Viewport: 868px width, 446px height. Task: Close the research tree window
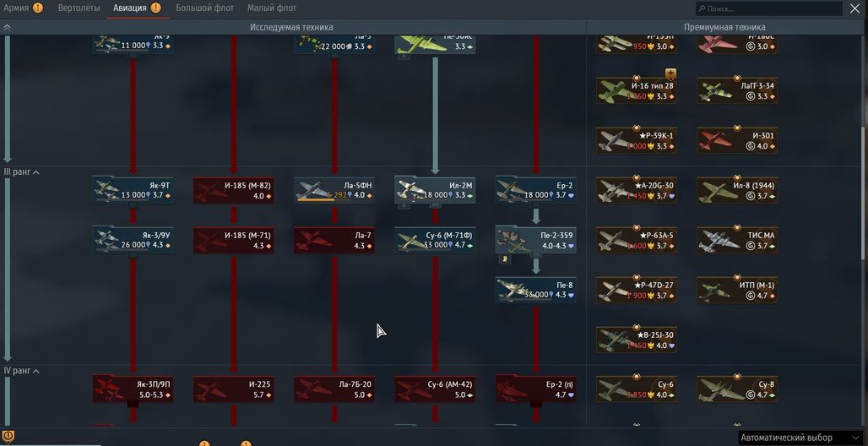(854, 8)
